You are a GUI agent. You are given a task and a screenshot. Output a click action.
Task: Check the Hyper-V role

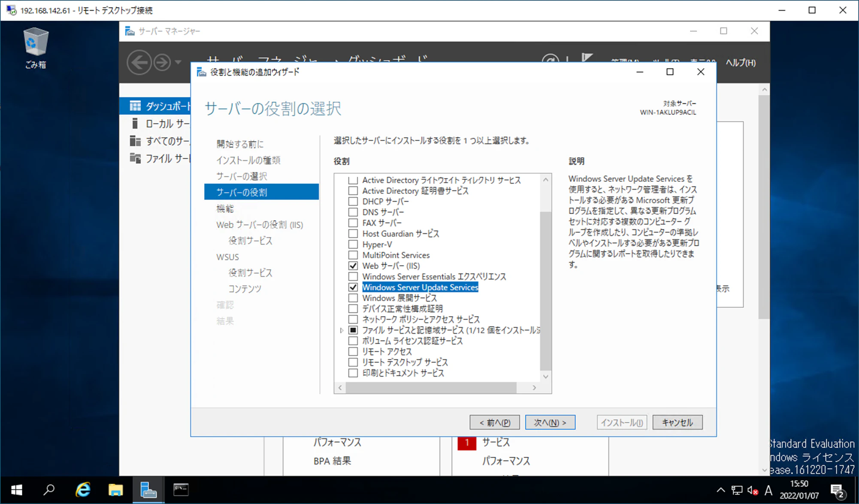click(x=353, y=244)
